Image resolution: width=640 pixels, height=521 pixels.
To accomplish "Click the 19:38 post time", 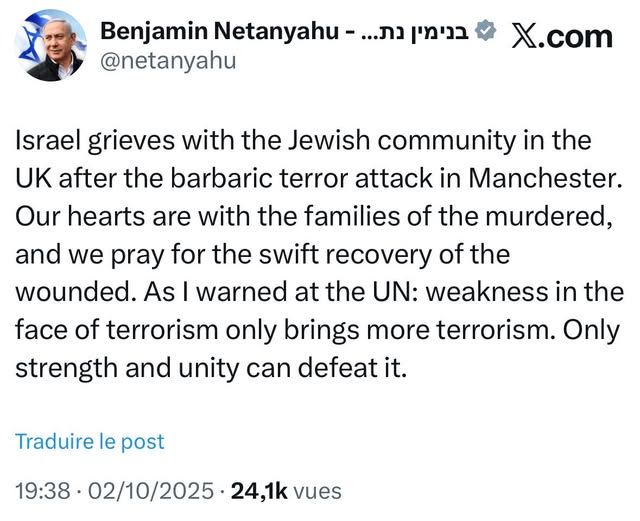I will coord(42,491).
